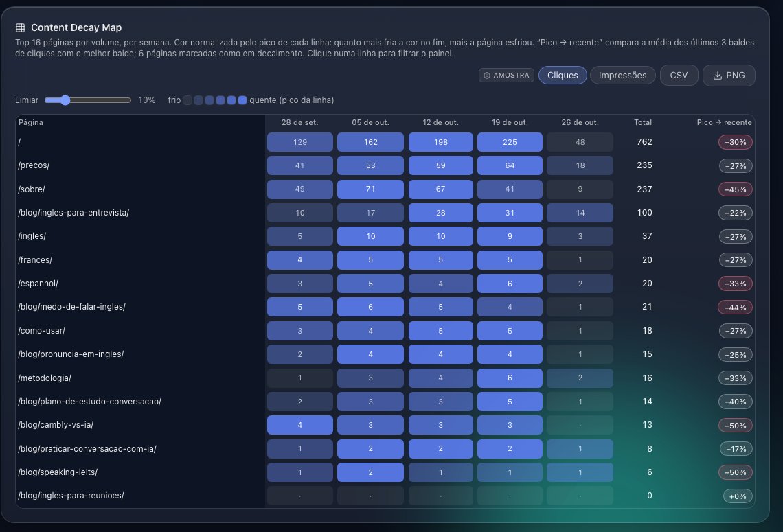Click the Pico → recente column header
The width and height of the screenshot is (783, 532).
(724, 122)
